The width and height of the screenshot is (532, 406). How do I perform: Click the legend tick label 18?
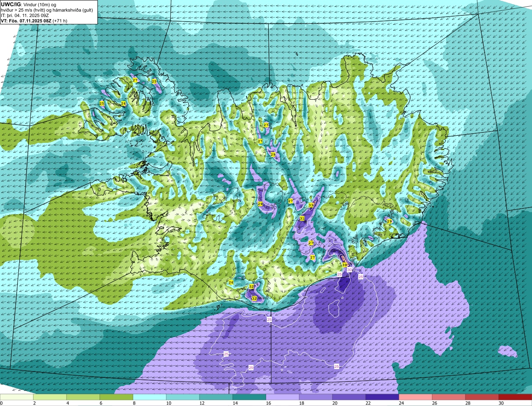tap(301, 403)
